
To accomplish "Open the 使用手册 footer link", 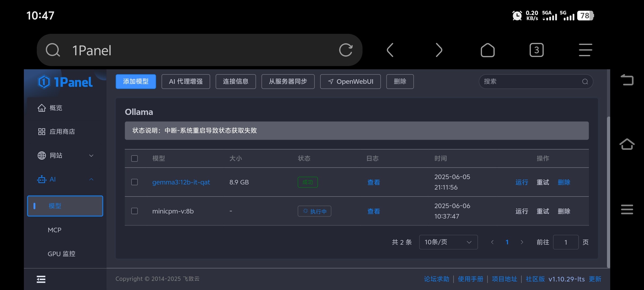I will (x=470, y=279).
